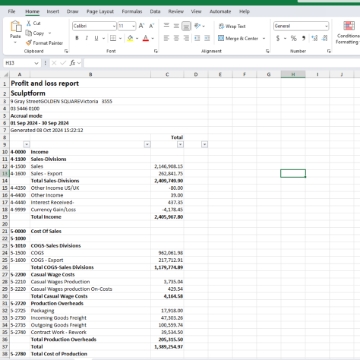Switch to the Review tab

click(x=176, y=11)
